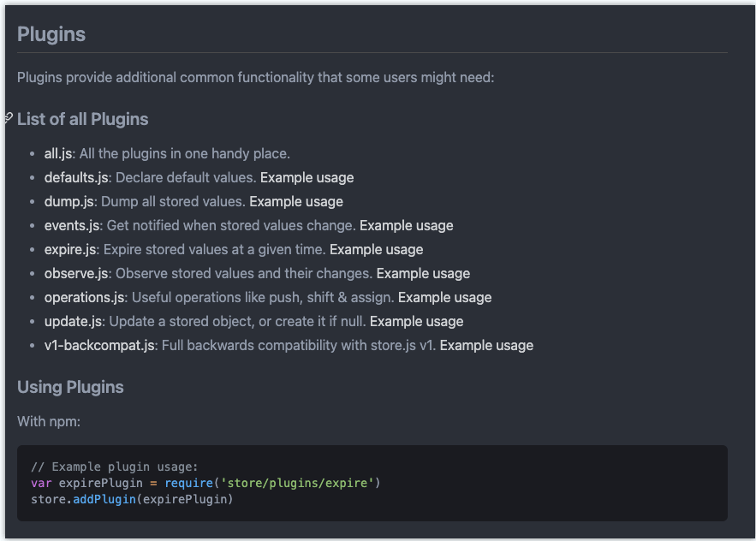View Example usage for v1-backcompat.js
Image resolution: width=756 pixels, height=541 pixels.
click(486, 346)
